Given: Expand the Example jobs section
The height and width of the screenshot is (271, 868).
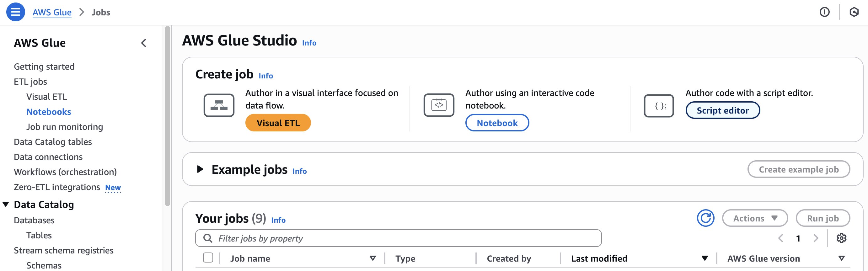Looking at the screenshot, I should tap(200, 169).
